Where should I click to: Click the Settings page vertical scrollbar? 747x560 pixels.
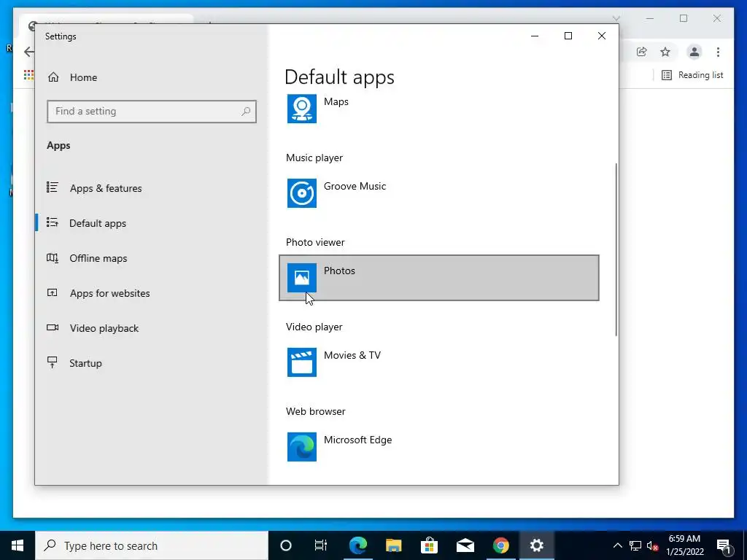pyautogui.click(x=616, y=249)
